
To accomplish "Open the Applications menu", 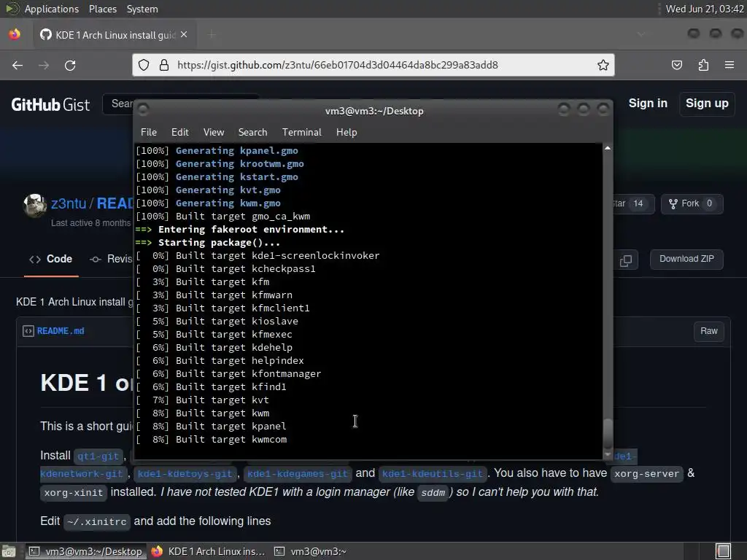I will (x=52, y=9).
